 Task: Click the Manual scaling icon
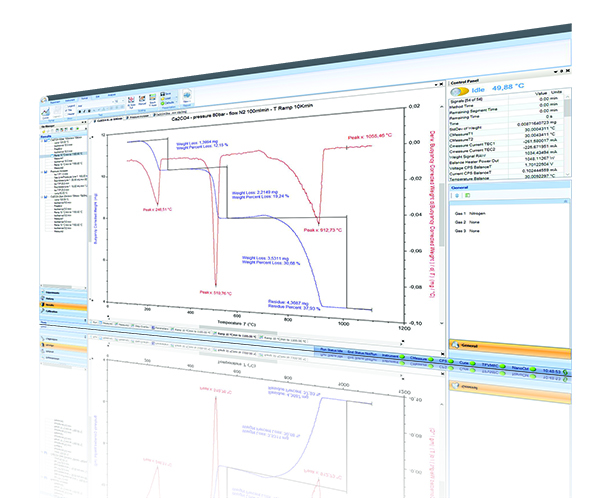coord(142,98)
